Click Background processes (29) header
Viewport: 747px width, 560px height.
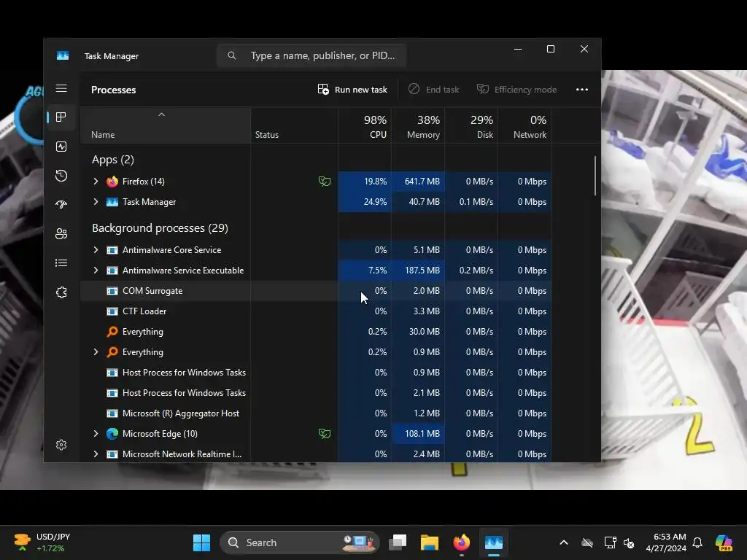(160, 228)
